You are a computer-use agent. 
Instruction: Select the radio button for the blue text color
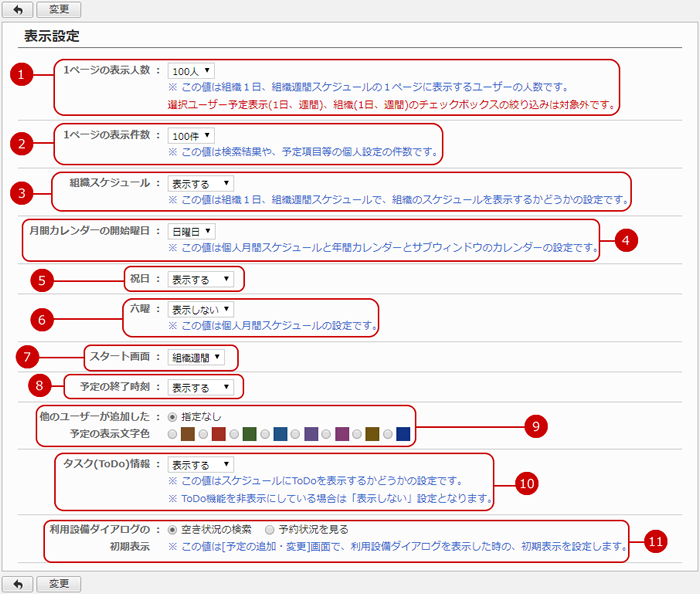[x=265, y=434]
